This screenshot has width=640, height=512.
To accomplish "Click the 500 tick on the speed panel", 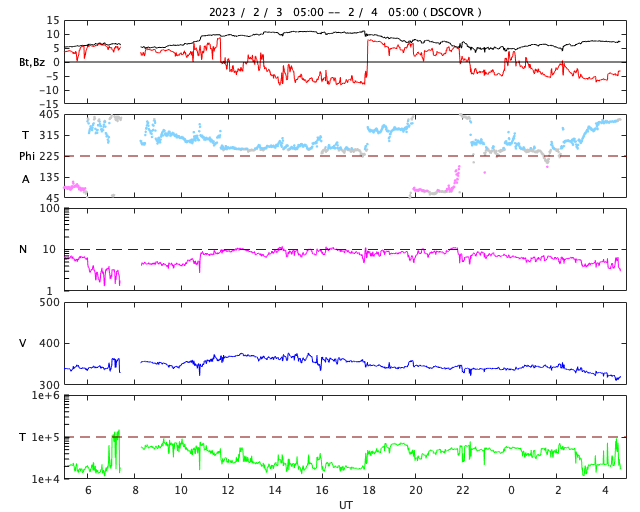I will click(x=49, y=303).
